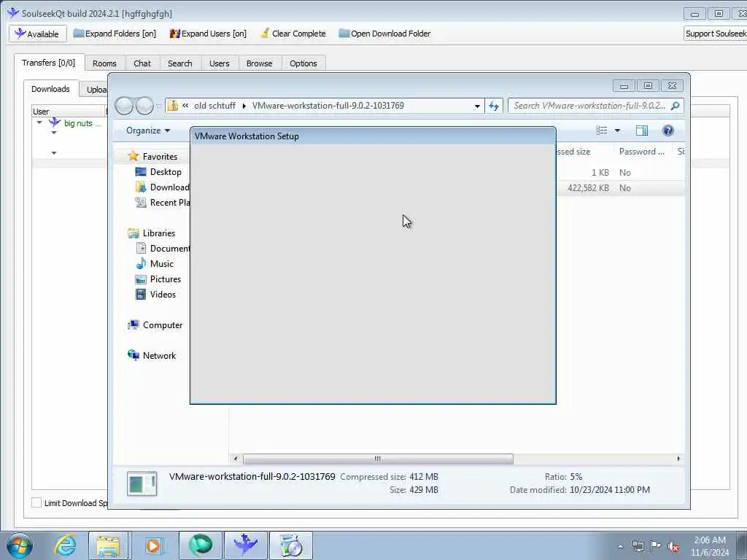Viewport: 747px width, 560px height.
Task: Click the file thumbnail in details pane
Action: (142, 483)
